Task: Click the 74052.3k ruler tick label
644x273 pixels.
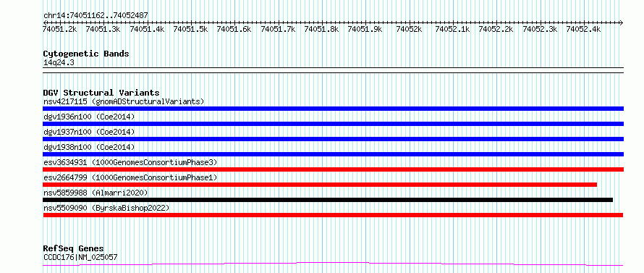Action: tap(540, 29)
